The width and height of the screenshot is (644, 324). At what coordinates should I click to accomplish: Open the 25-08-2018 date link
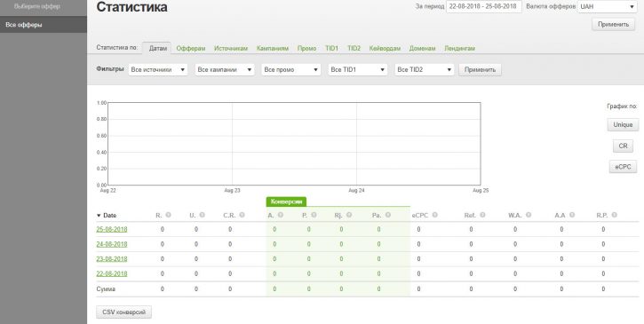[112, 229]
